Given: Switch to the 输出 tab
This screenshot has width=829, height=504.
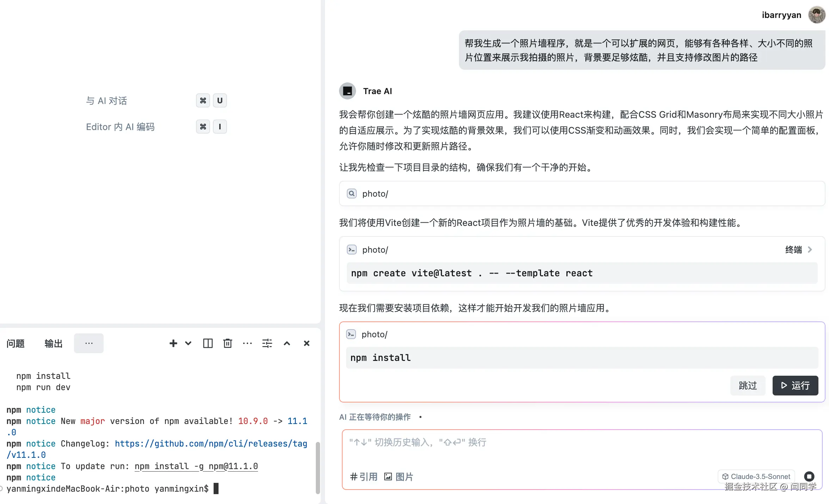Looking at the screenshot, I should pyautogui.click(x=54, y=343).
